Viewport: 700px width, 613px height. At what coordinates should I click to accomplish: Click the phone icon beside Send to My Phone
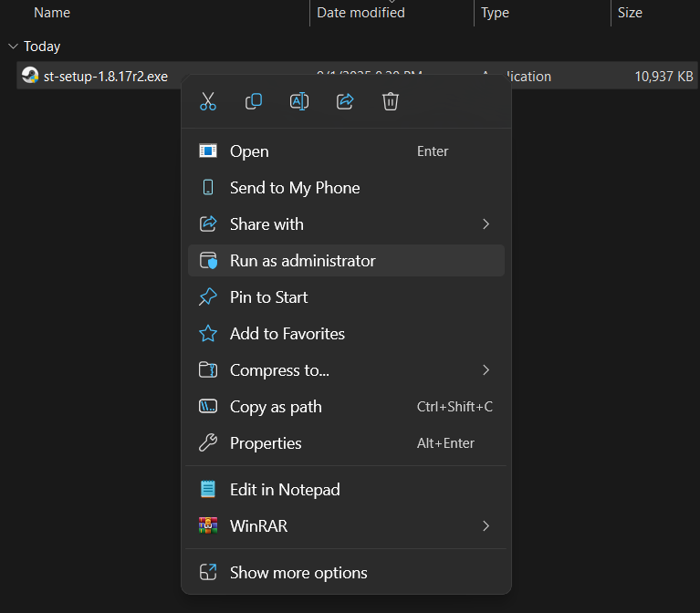pyautogui.click(x=208, y=187)
